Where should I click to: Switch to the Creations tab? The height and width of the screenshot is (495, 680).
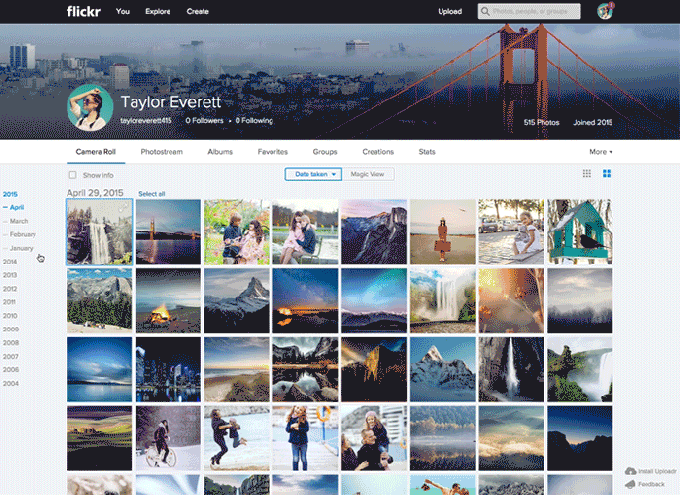(378, 152)
